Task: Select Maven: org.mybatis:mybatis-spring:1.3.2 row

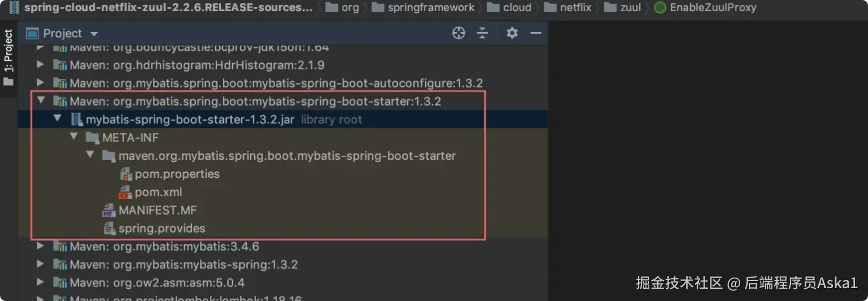Action: click(283, 264)
